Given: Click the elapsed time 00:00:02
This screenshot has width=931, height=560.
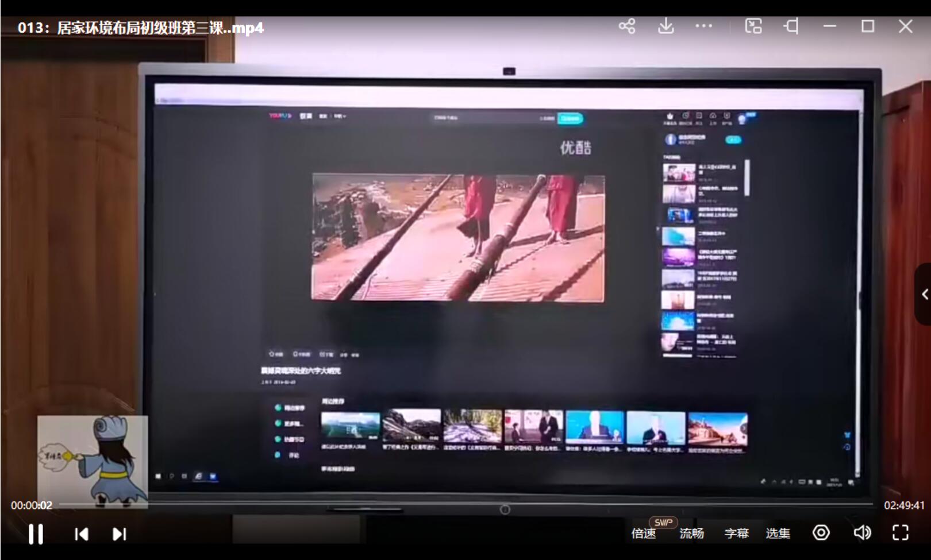Looking at the screenshot, I should (x=32, y=505).
